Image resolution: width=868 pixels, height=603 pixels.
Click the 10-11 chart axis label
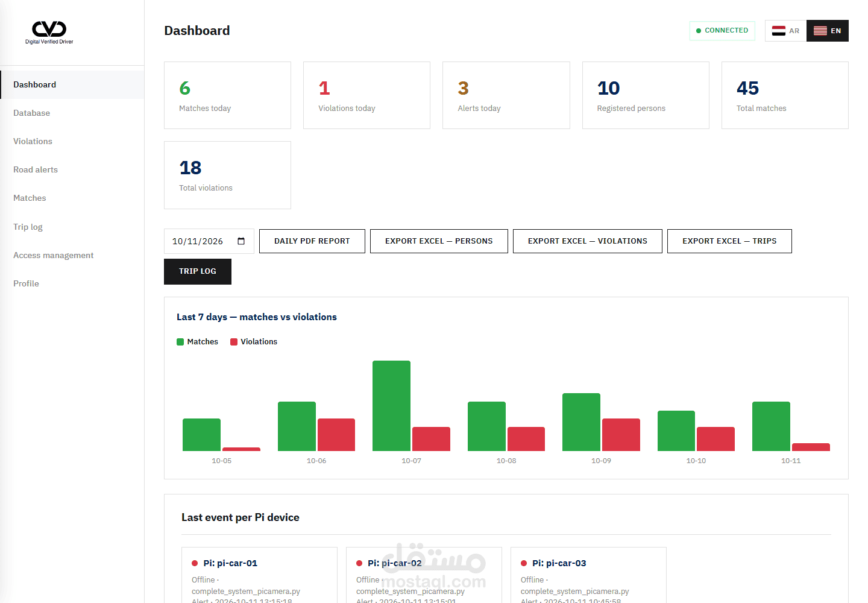[x=791, y=461]
